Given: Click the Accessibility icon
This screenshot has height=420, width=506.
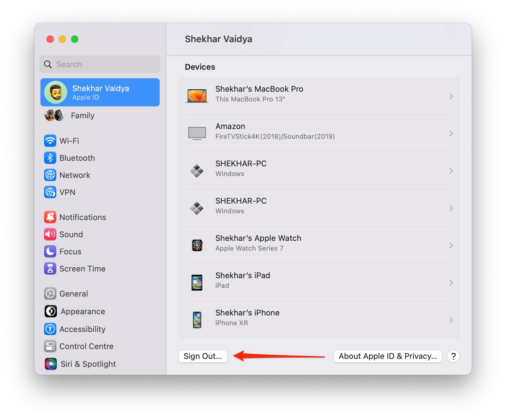Looking at the screenshot, I should click(x=50, y=329).
